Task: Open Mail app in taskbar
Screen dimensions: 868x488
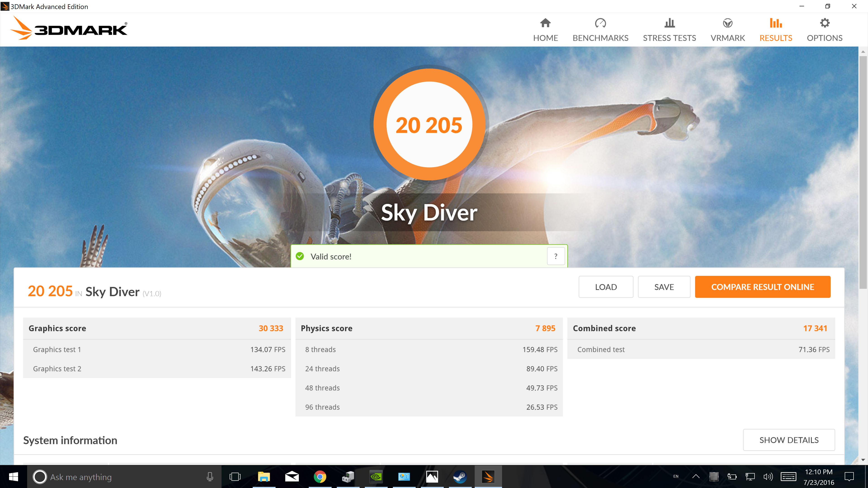Action: (292, 477)
